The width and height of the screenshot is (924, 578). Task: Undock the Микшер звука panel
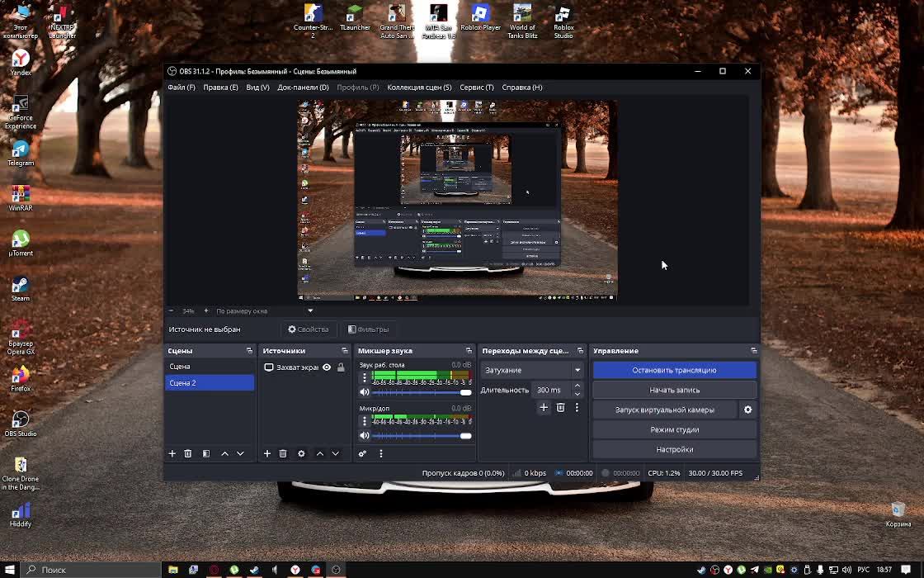pyautogui.click(x=469, y=351)
